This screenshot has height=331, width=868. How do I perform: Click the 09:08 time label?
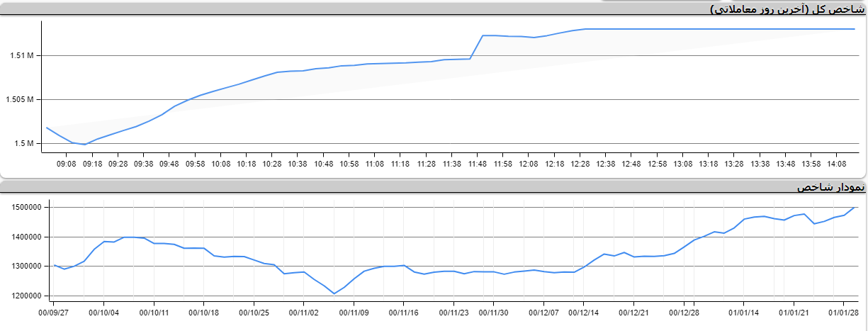[x=67, y=164]
